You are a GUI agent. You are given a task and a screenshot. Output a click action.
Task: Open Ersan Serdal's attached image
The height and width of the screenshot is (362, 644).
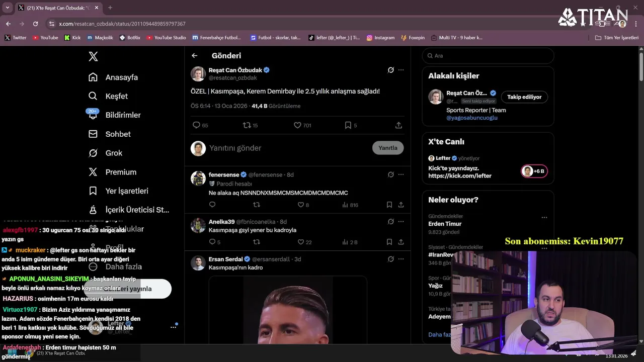[288, 310]
